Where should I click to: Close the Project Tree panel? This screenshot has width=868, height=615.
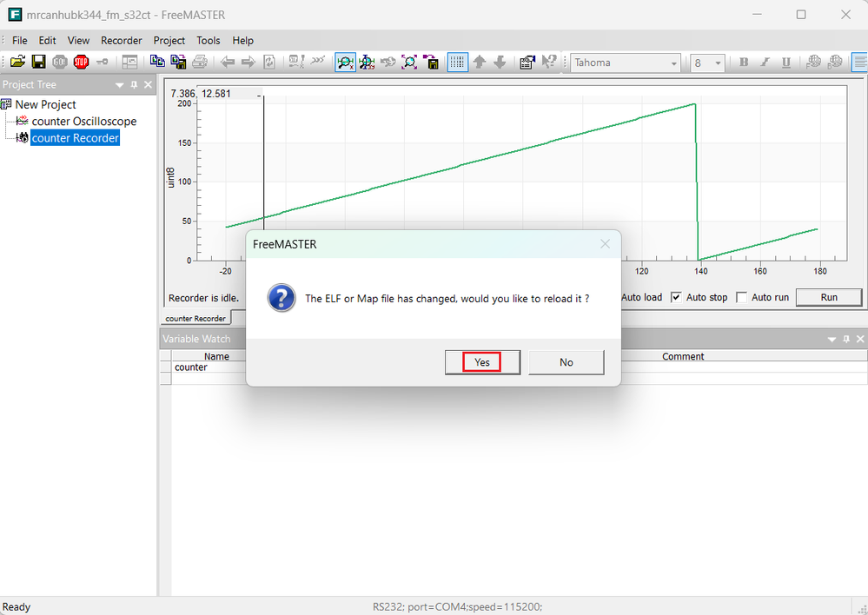pyautogui.click(x=148, y=85)
